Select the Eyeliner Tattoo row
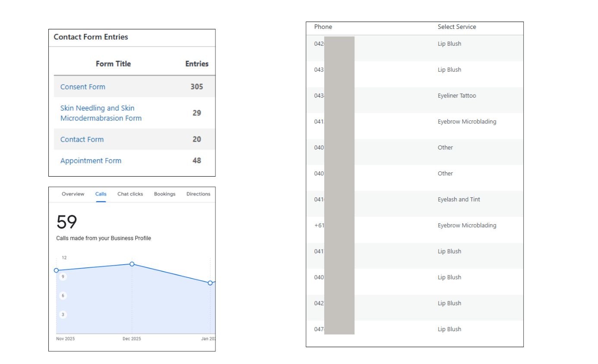Image resolution: width=598 pixels, height=364 pixels. (456, 96)
